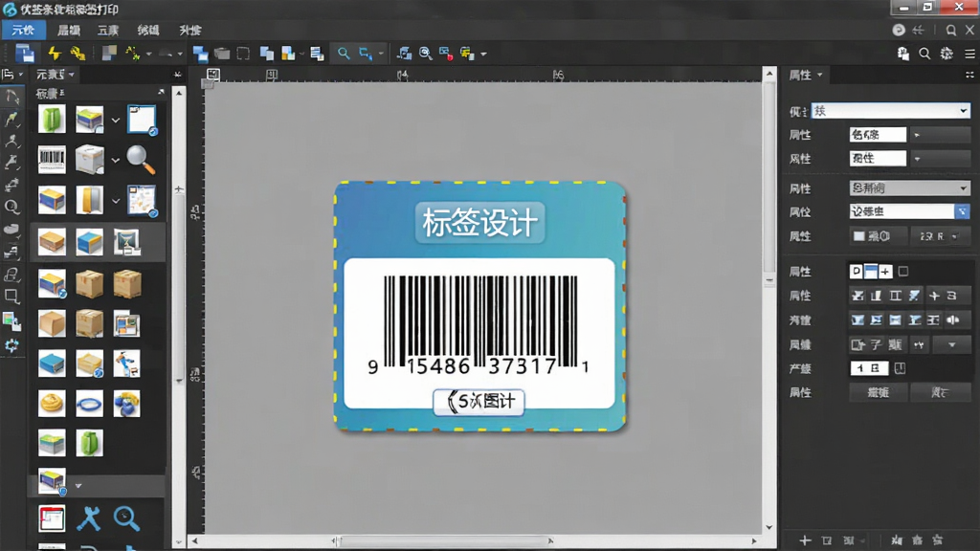The height and width of the screenshot is (551, 980).
Task: Click the toolbar icon with the red badge
Action: (446, 54)
